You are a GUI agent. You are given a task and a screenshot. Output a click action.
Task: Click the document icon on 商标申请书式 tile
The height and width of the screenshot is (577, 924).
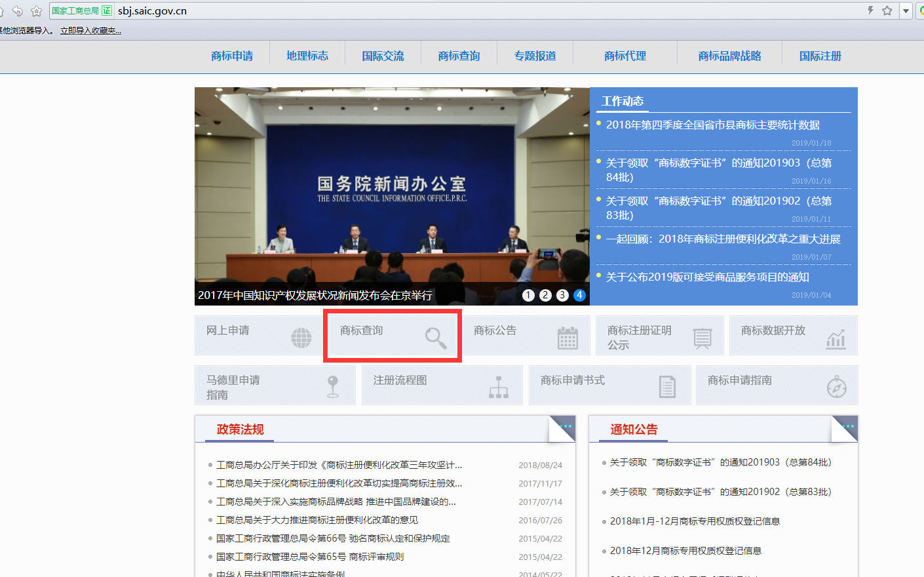click(x=667, y=387)
